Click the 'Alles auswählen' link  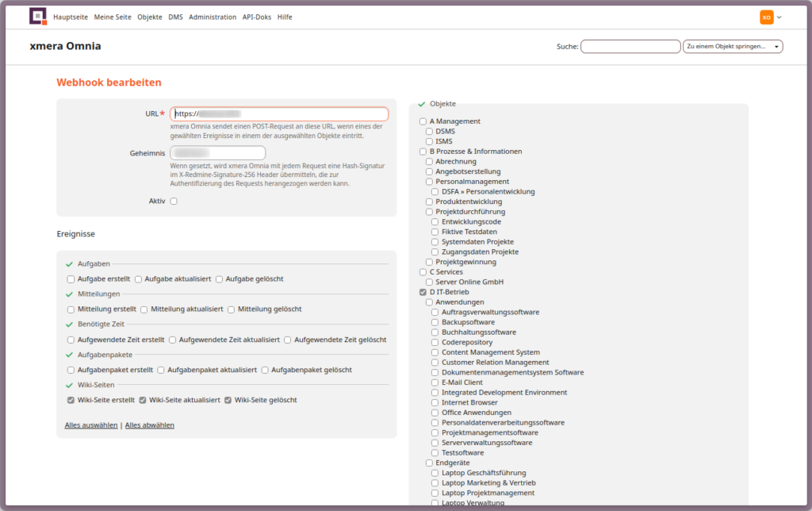coord(91,425)
